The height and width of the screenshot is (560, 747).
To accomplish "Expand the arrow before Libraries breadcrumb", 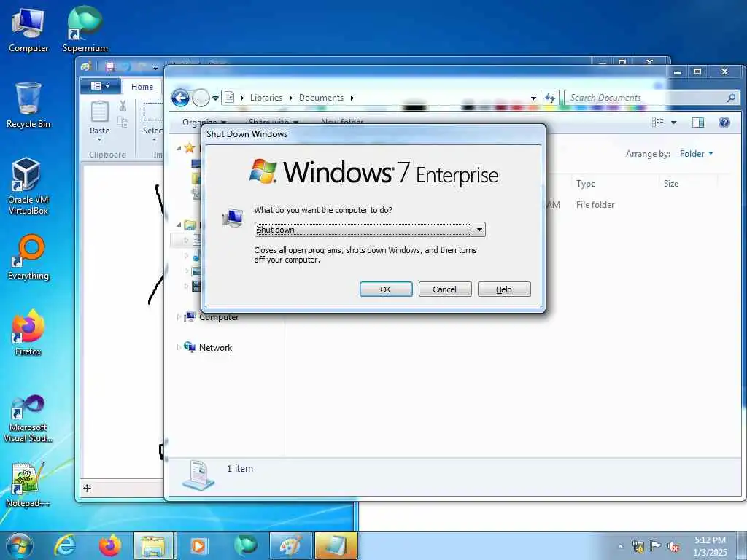I will 242,98.
